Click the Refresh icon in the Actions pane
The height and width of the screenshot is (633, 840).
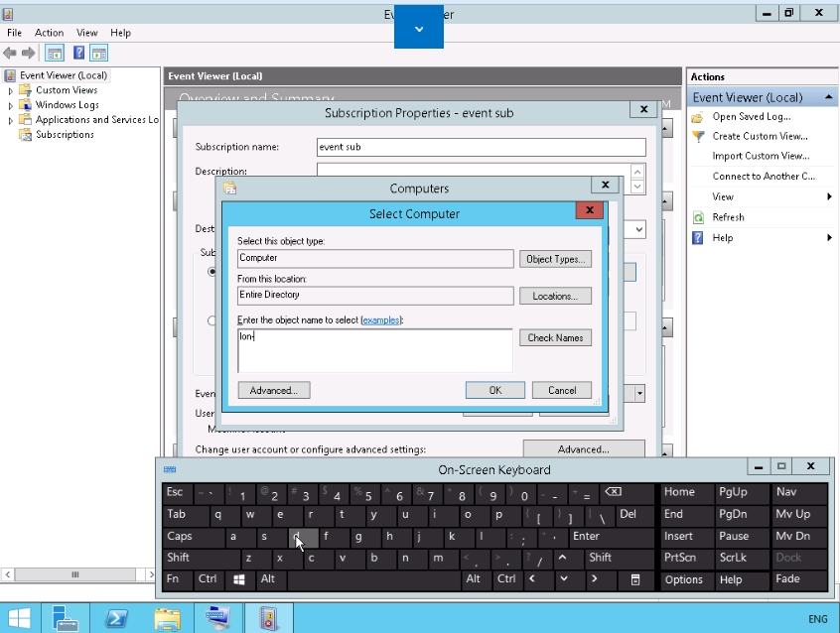coord(699,217)
